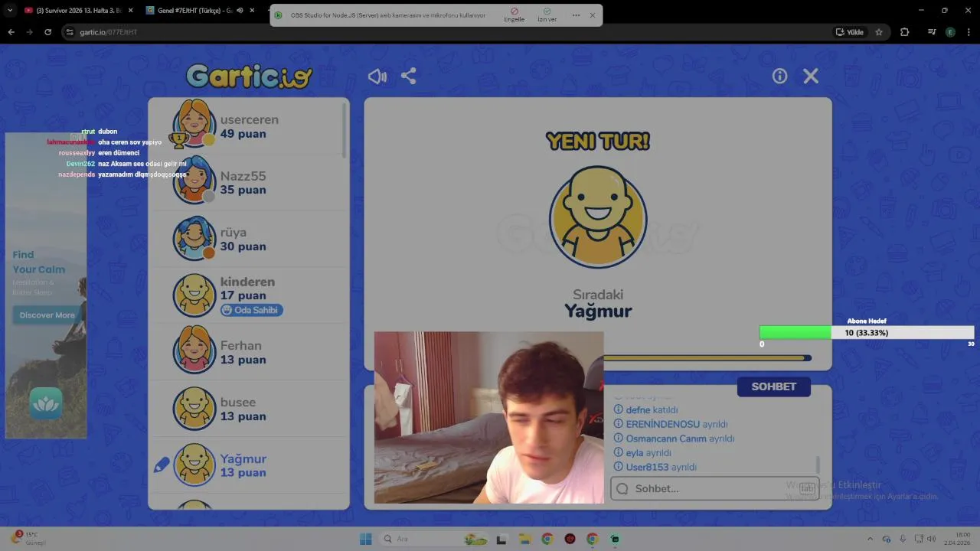Mute the Gartic game sound speaker icon
The height and width of the screenshot is (551, 980).
pyautogui.click(x=377, y=76)
